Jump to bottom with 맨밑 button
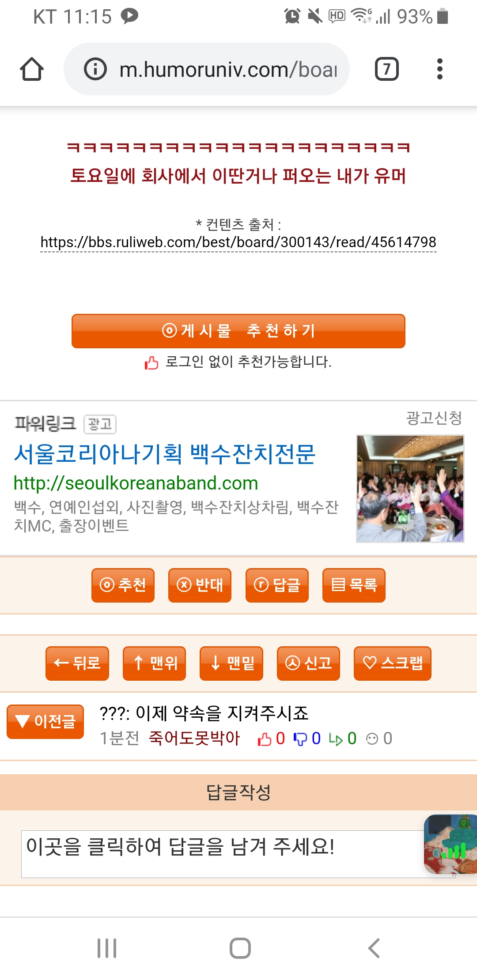Screen dimensions: 477x980 [x=231, y=663]
